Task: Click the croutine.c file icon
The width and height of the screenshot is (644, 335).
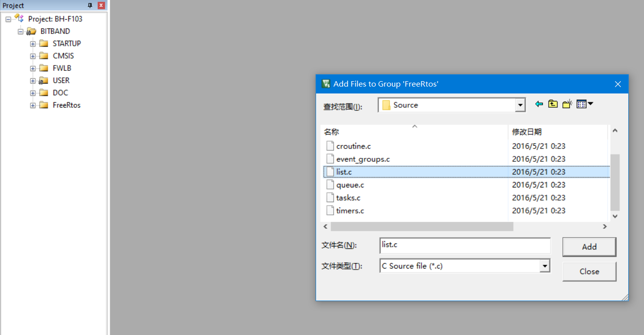Action: [330, 146]
